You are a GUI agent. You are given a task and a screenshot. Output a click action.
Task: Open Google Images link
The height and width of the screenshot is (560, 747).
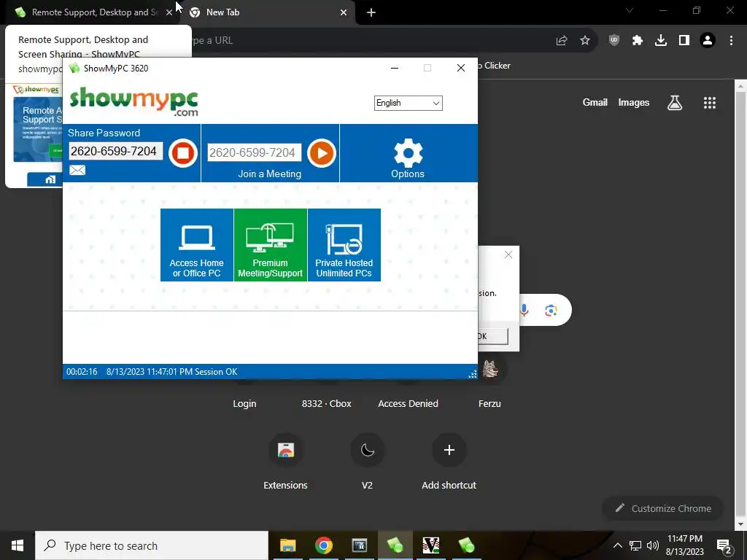tap(634, 102)
